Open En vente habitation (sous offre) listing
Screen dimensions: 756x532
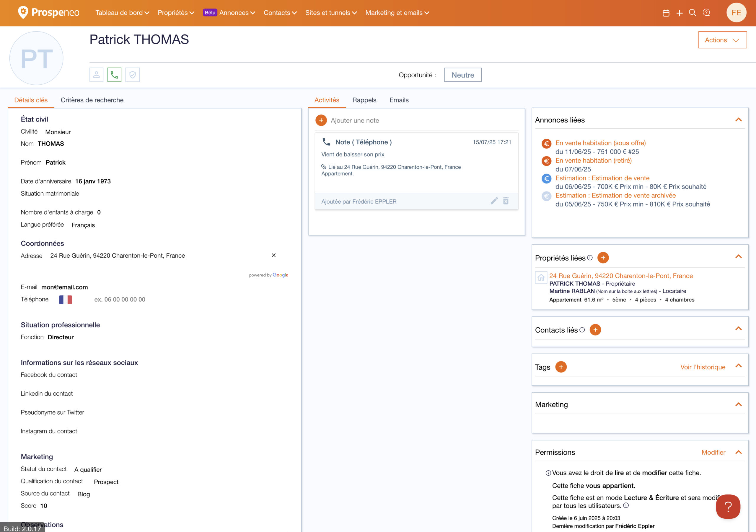pos(600,143)
